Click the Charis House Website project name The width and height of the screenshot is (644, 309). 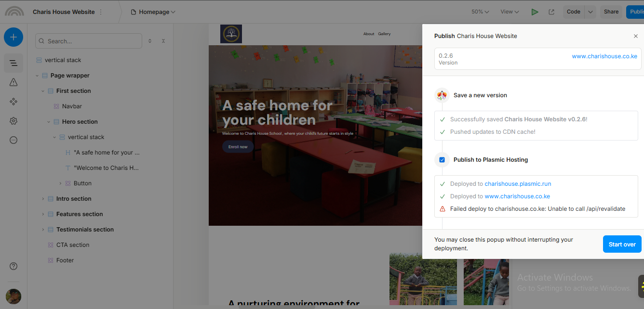(x=64, y=12)
